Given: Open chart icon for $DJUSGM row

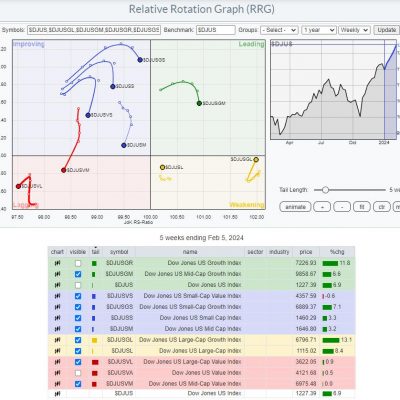Looking at the screenshot, I should pos(57,274).
